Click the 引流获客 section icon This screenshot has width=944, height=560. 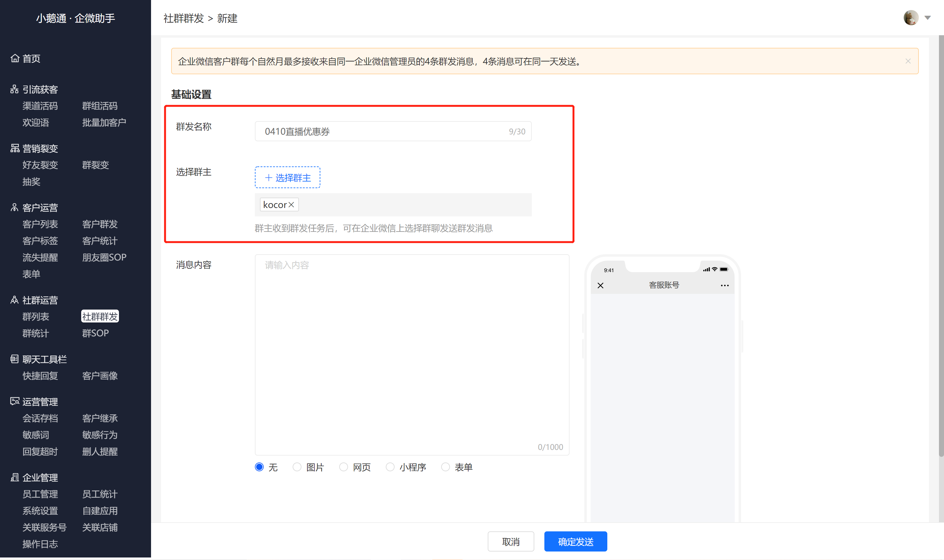point(14,89)
